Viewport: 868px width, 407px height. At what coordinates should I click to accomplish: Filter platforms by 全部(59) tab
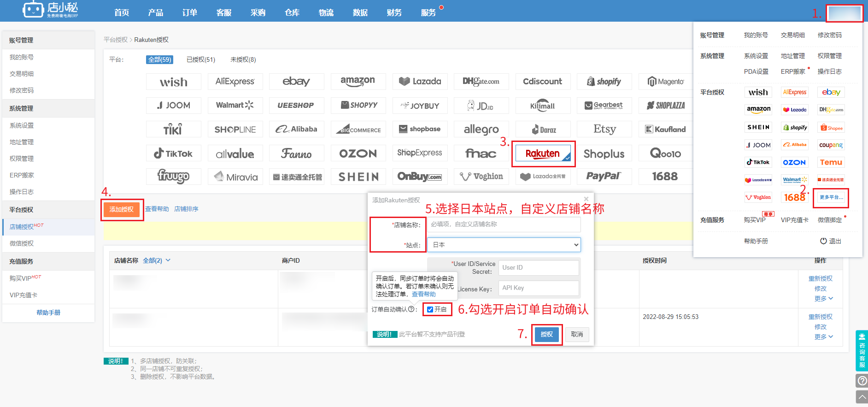pos(160,59)
